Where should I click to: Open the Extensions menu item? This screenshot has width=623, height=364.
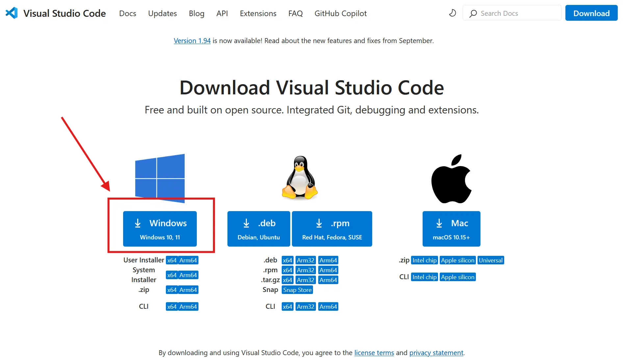pos(258,13)
